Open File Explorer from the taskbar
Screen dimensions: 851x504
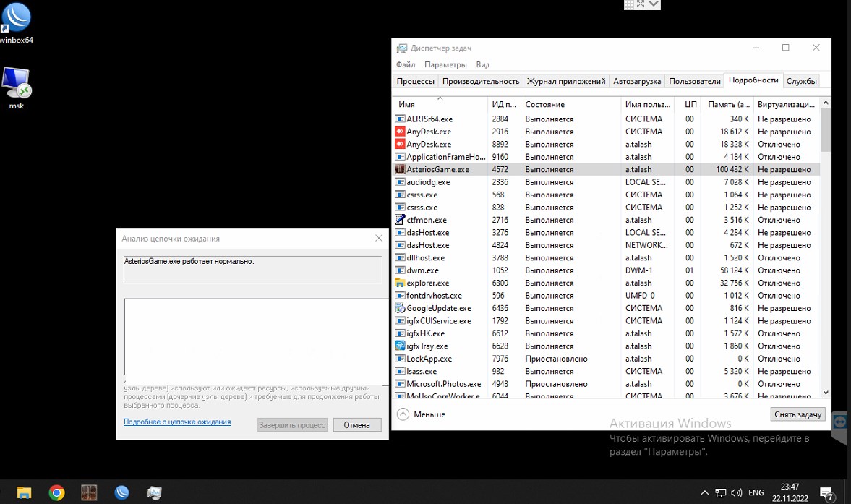click(24, 492)
